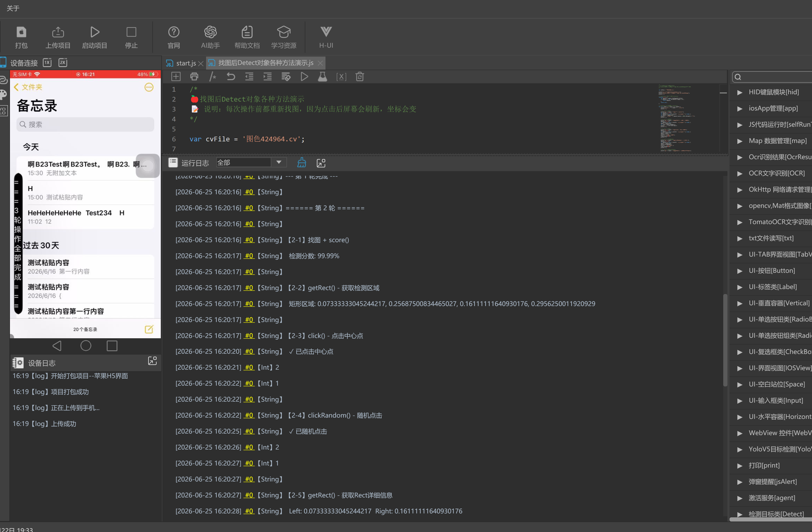Click the 上传项目 upload icon

(58, 32)
